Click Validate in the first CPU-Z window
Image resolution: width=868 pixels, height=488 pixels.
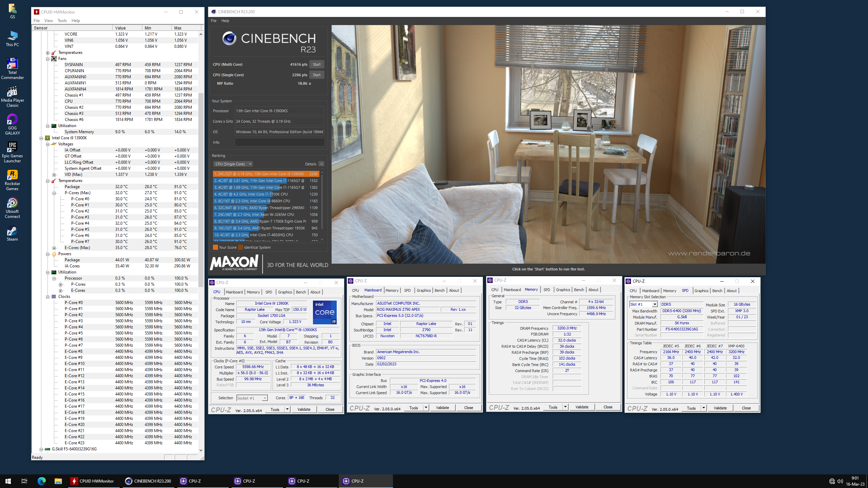[304, 409]
